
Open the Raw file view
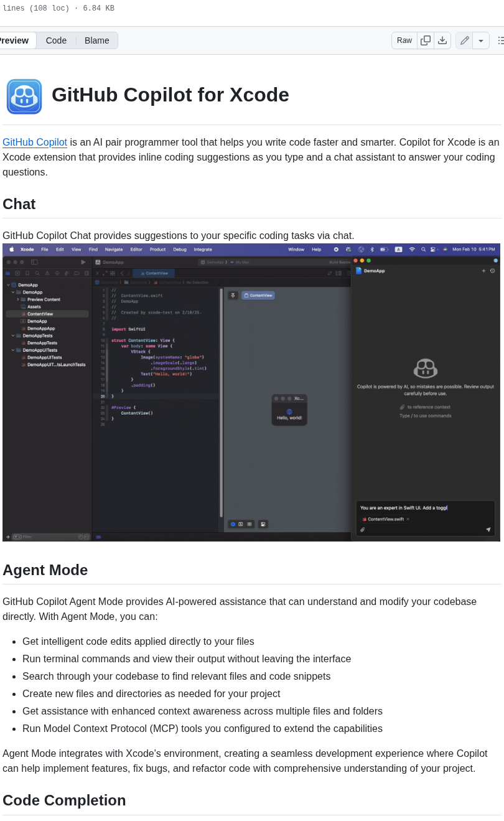pos(404,40)
